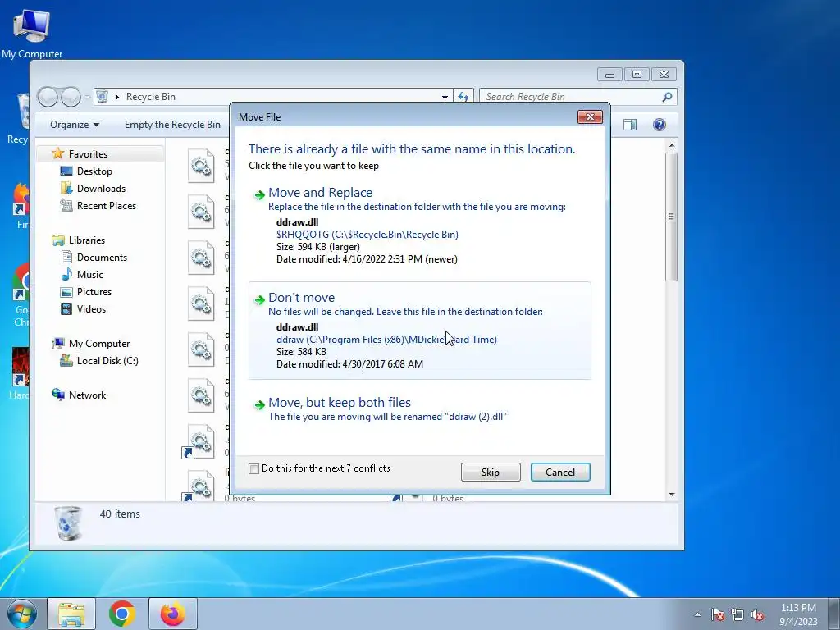The width and height of the screenshot is (840, 630).
Task: Open Music library
Action: [x=90, y=274]
